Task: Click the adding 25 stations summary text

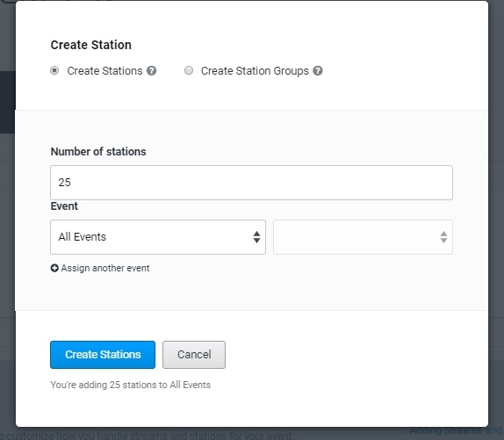Action: pyautogui.click(x=131, y=385)
